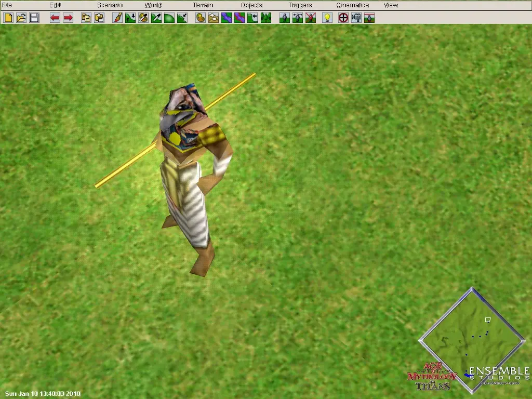Open the Cinematics menu
The width and height of the screenshot is (532, 399).
353,5
